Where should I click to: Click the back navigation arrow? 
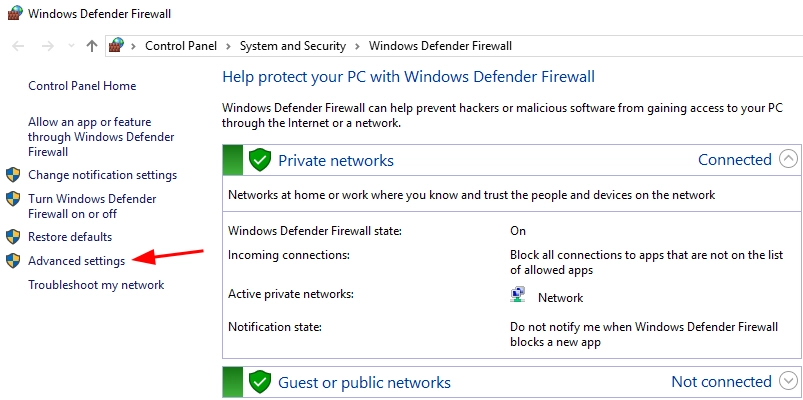coord(18,46)
